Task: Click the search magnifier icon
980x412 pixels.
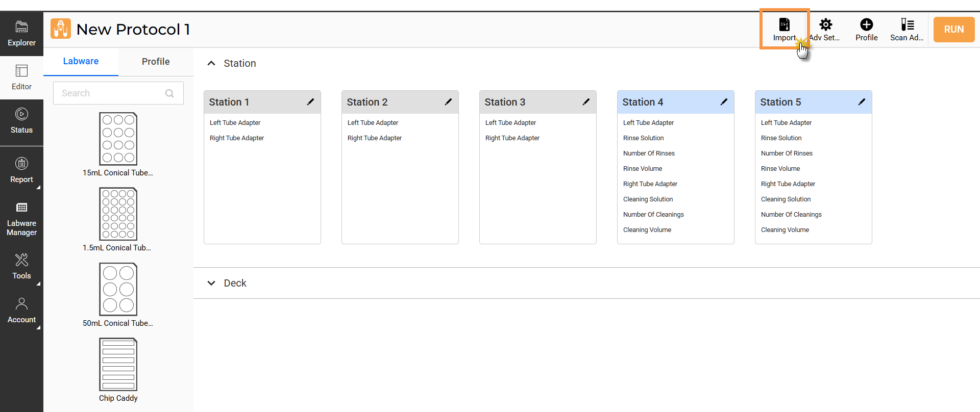Action: (x=169, y=93)
